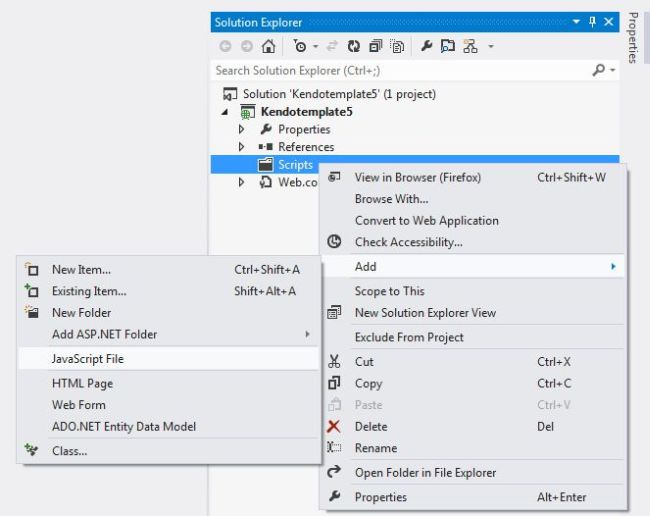Select the Solution 'Kendotemplate5' node
The image size is (650, 516).
tap(339, 94)
